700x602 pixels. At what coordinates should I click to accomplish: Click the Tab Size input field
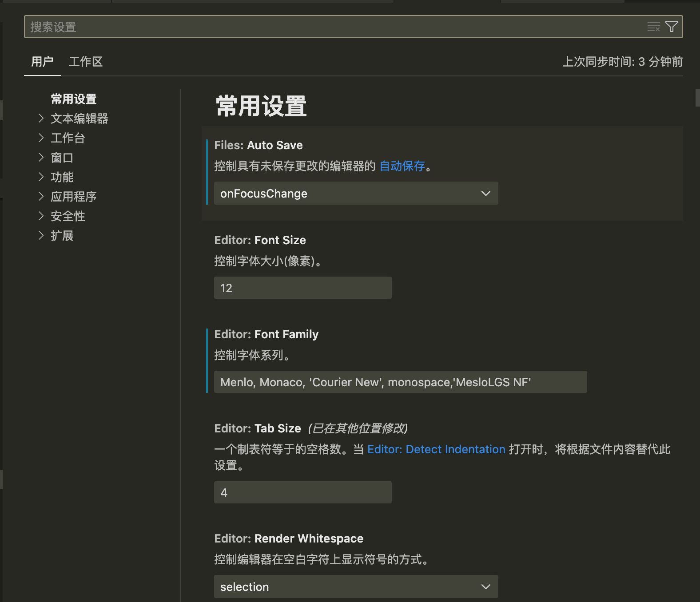(x=302, y=493)
